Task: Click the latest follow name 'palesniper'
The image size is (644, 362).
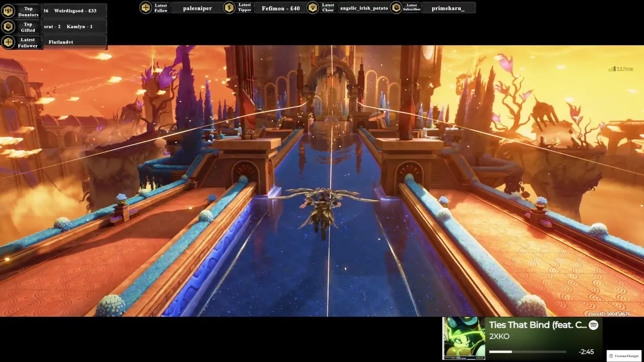Action: [x=197, y=8]
